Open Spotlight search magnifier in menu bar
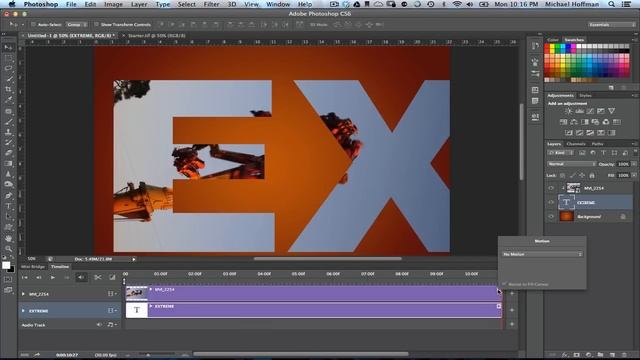This screenshot has height=360, width=640. [611, 4]
